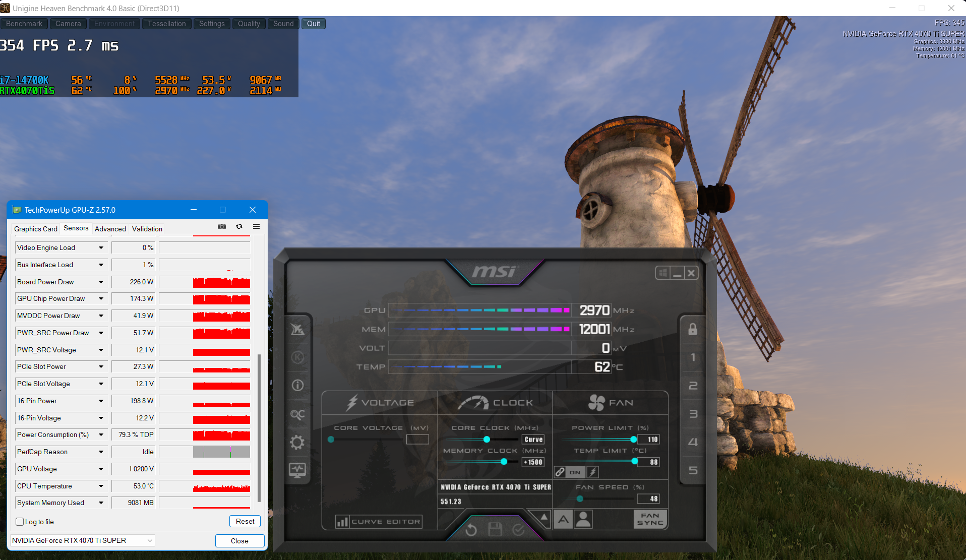Adjust the Power Limit slider handle
Screen dimensions: 966x560
pos(634,440)
